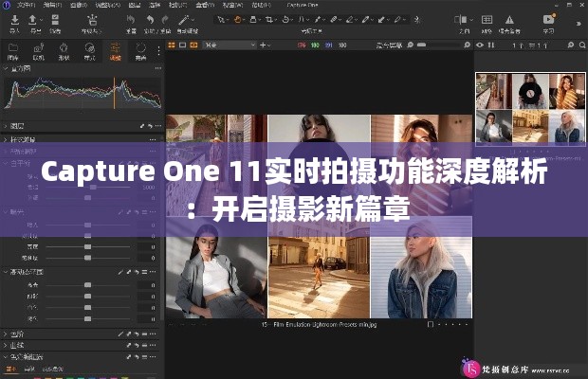Click the Black slider value field
The height and width of the screenshot is (379, 588).
[x=147, y=318]
